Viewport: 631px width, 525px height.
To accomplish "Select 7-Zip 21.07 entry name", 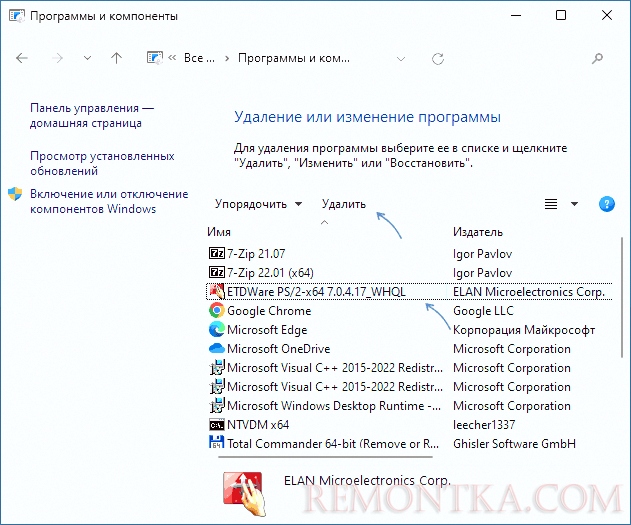I will click(x=256, y=254).
